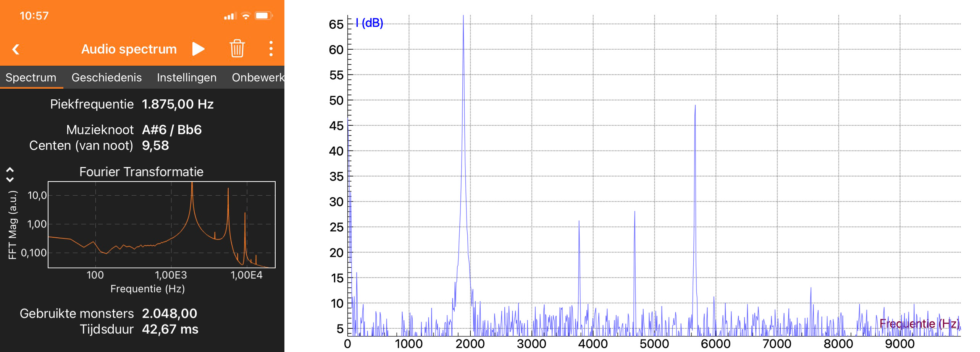
Task: Select the Centen value 9,58
Action: tap(155, 146)
